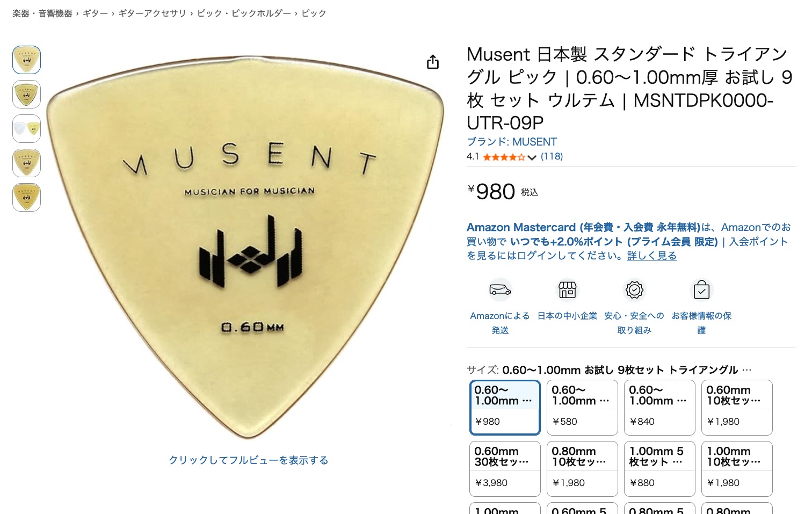Open ギターアクセサリ breadcrumb category
Image resolution: width=812 pixels, height=514 pixels.
(152, 13)
